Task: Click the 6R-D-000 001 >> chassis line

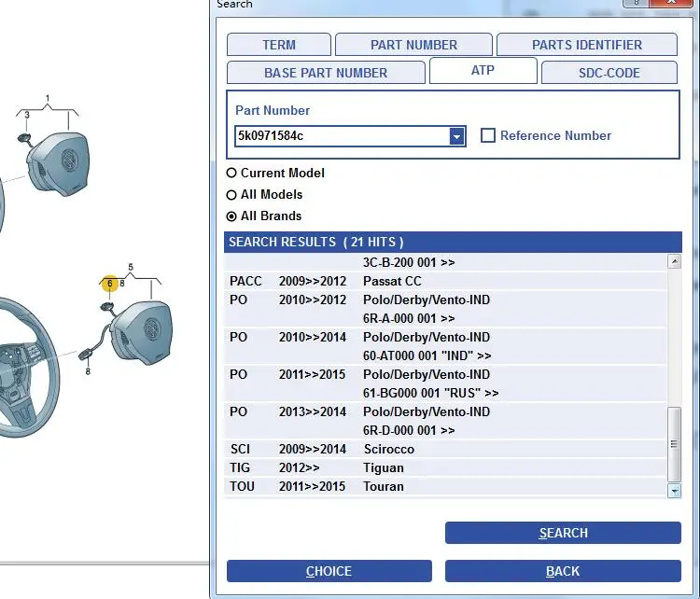Action: (x=409, y=430)
